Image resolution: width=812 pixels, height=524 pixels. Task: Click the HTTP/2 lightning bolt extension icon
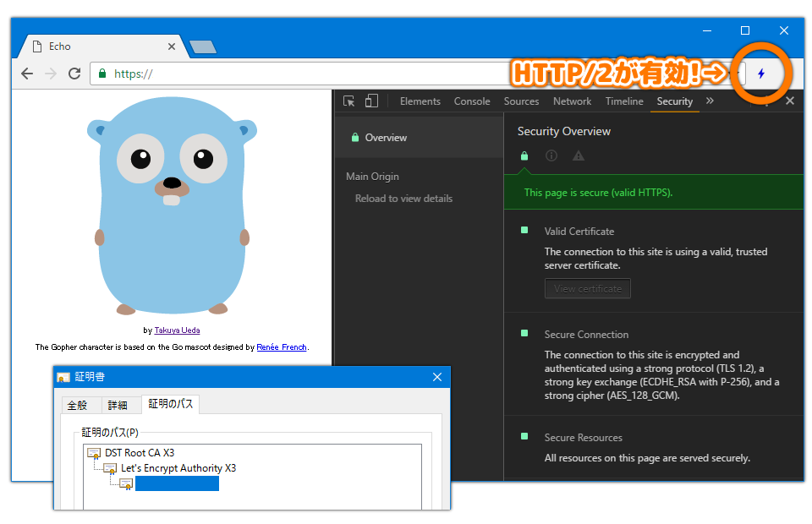pyautogui.click(x=761, y=74)
